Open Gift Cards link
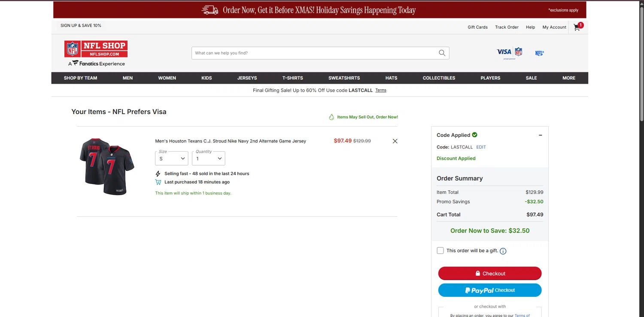 click(477, 27)
